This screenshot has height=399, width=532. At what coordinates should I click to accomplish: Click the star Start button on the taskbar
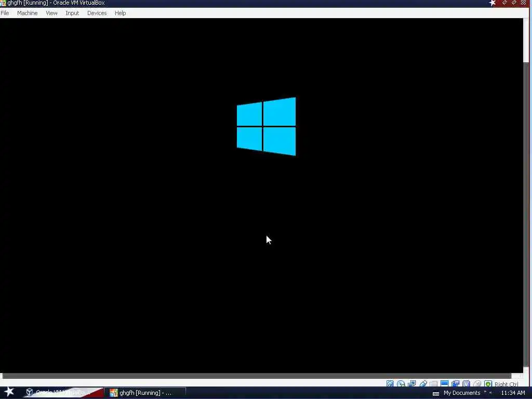[9, 392]
